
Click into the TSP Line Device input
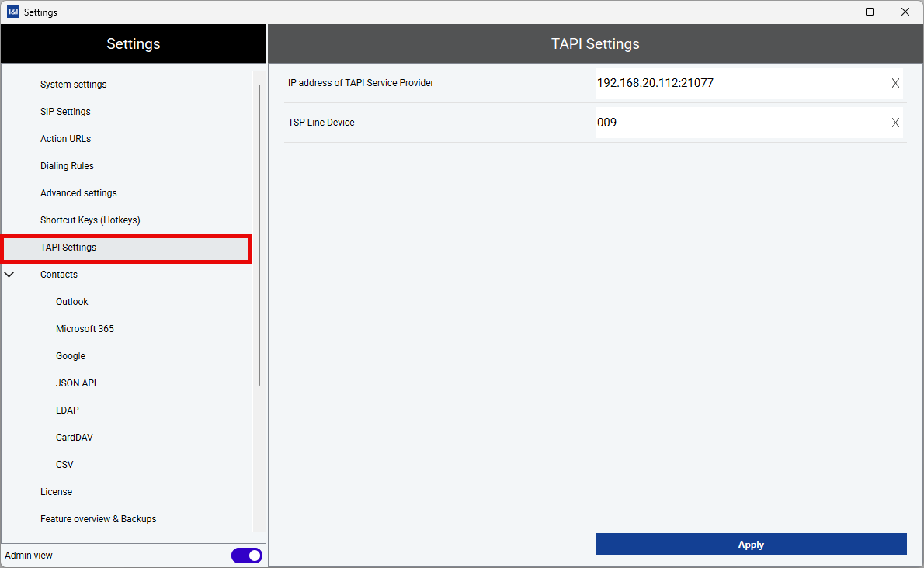coord(738,123)
